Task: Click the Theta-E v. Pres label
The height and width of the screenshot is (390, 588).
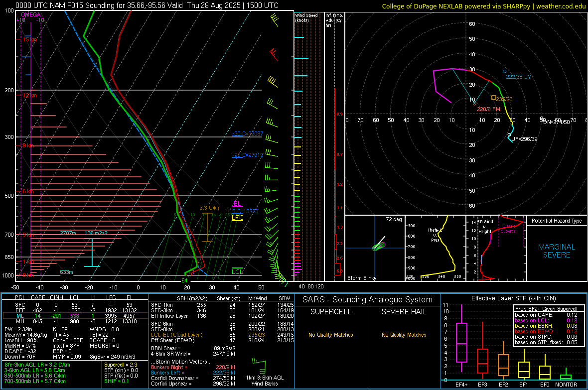Action: coord(435,235)
